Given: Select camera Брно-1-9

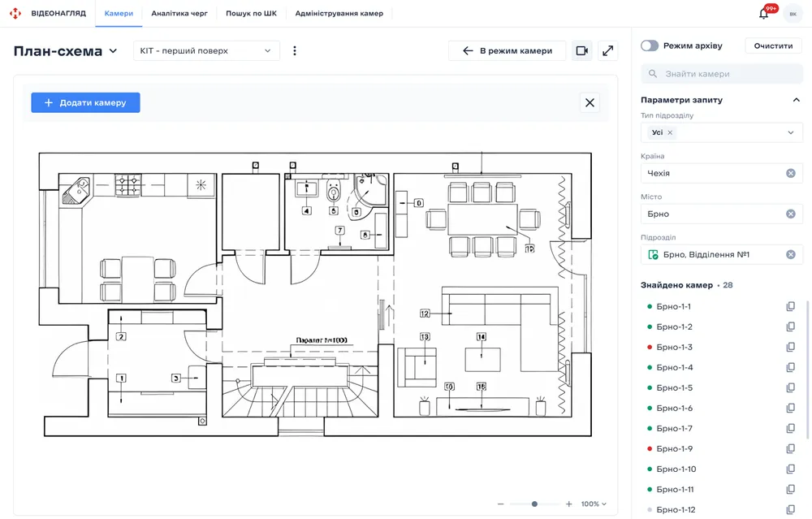Looking at the screenshot, I should click(x=674, y=448).
